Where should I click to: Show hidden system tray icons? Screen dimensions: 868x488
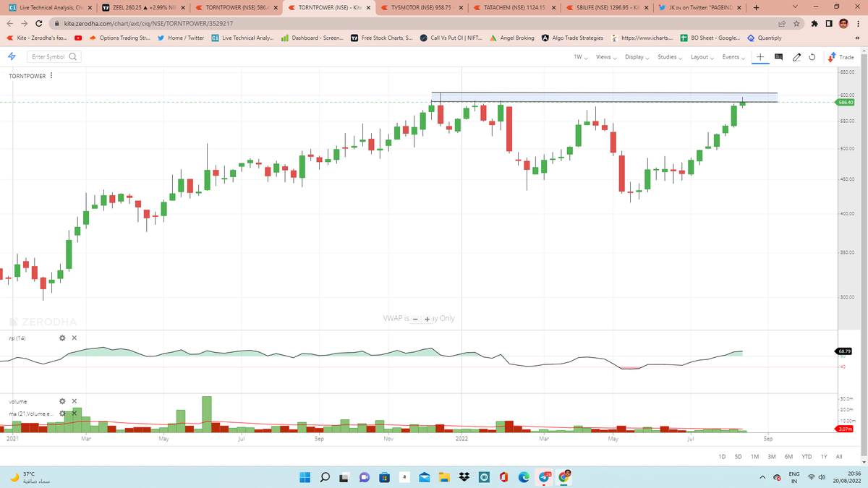click(763, 476)
